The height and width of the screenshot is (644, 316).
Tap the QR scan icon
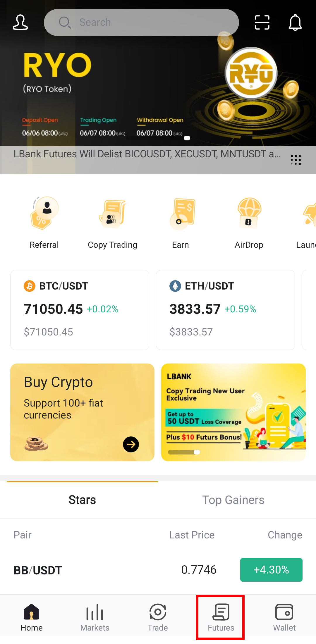(x=262, y=23)
